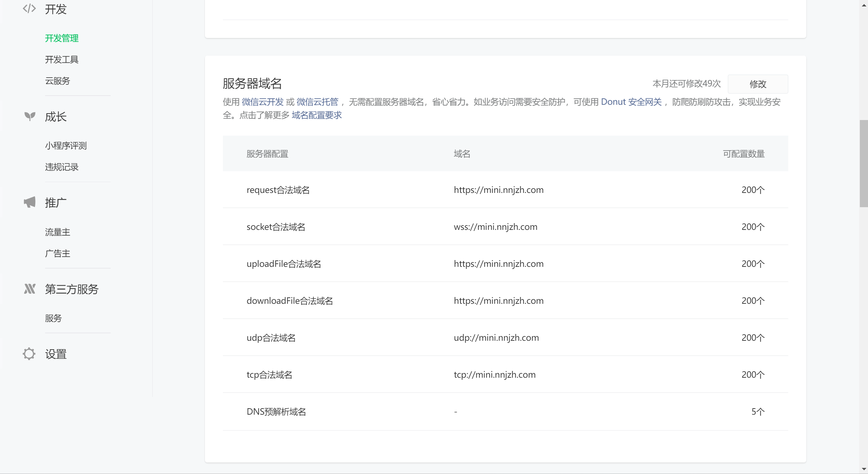Viewport: 868px width, 474px height.
Task: Click the vertical scrollbar thumb
Action: pos(864,163)
